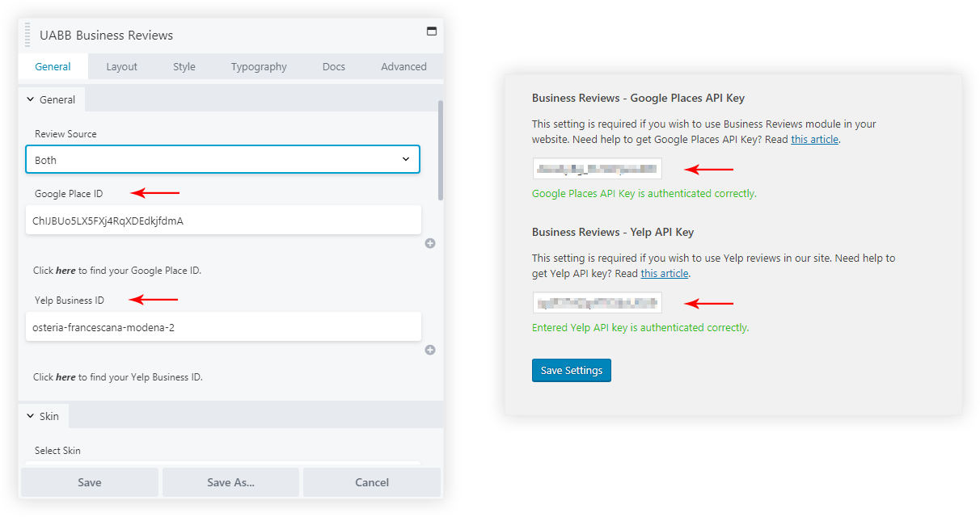The width and height of the screenshot is (980, 517).
Task: Click the Save As... button
Action: (x=230, y=482)
